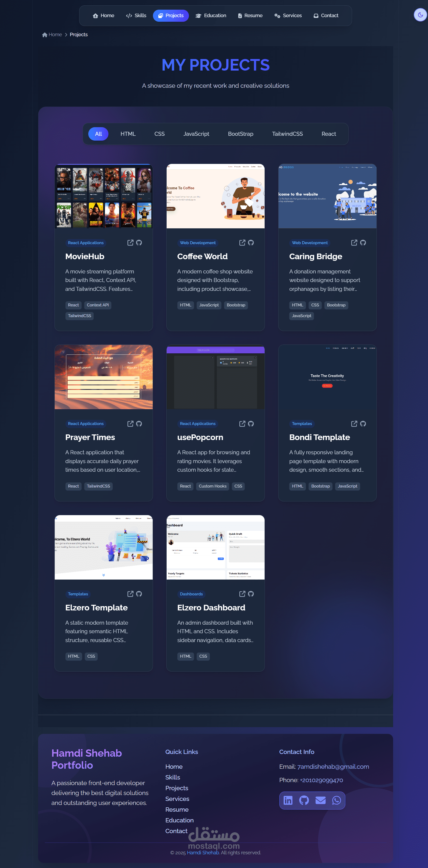428x868 pixels.
Task: Open MovieHub GitHub repository icon
Action: 139,243
